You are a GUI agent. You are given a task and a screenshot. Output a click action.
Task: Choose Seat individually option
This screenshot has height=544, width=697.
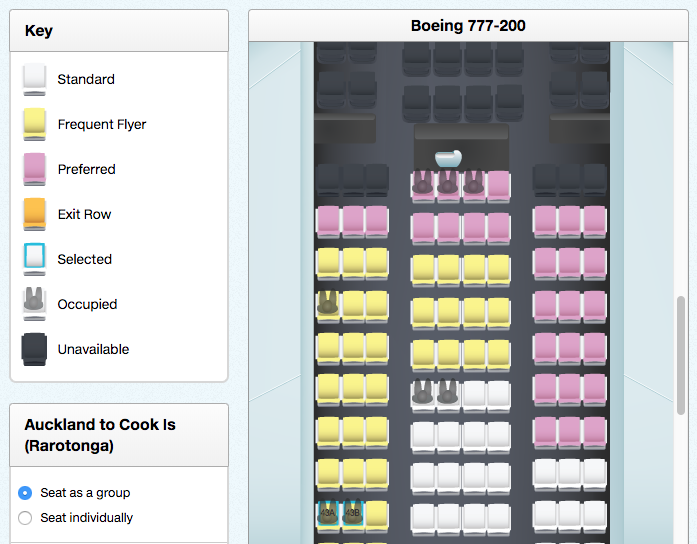pos(25,518)
